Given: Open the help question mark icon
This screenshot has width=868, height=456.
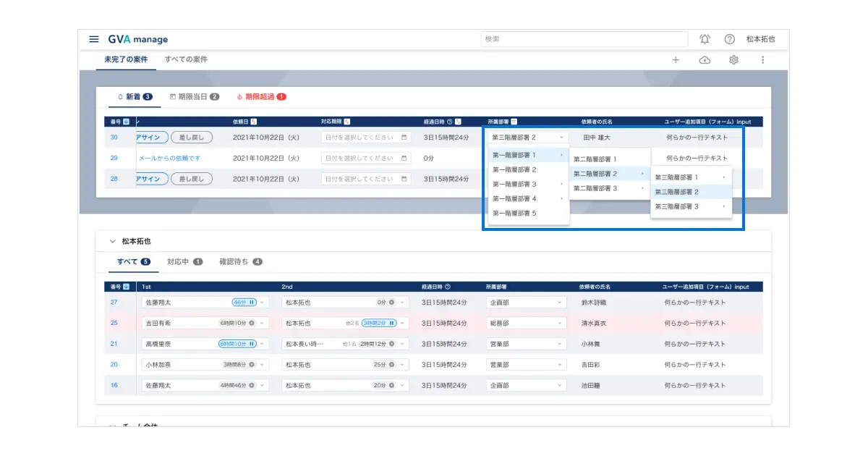Looking at the screenshot, I should coord(729,39).
